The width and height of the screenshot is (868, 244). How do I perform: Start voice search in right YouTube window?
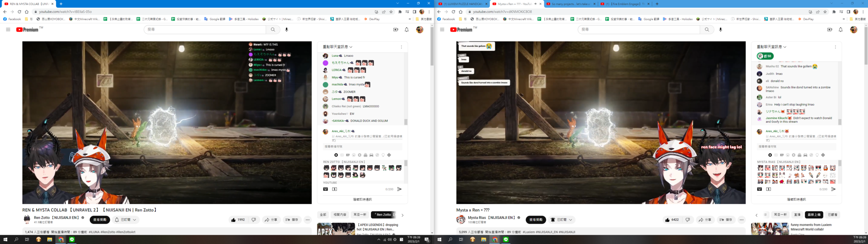click(x=721, y=30)
